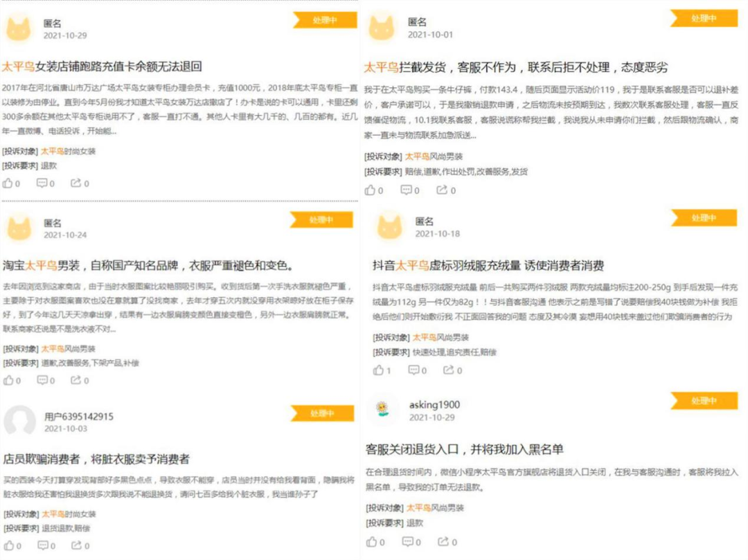Open complaint 太平鸟拦截发货，客服不作为

point(516,67)
